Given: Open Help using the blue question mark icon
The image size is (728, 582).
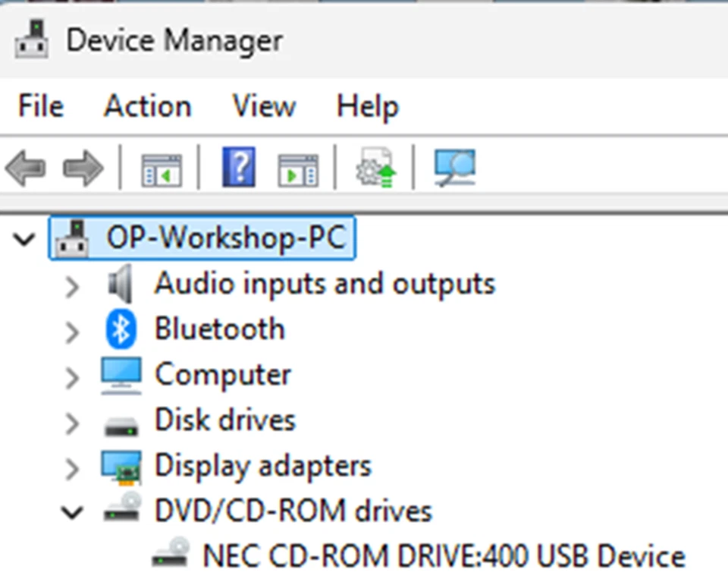Looking at the screenshot, I should [x=238, y=167].
